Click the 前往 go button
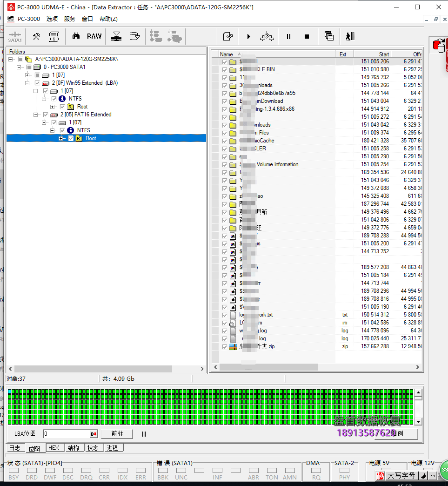The image size is (448, 486). pyautogui.click(x=117, y=433)
